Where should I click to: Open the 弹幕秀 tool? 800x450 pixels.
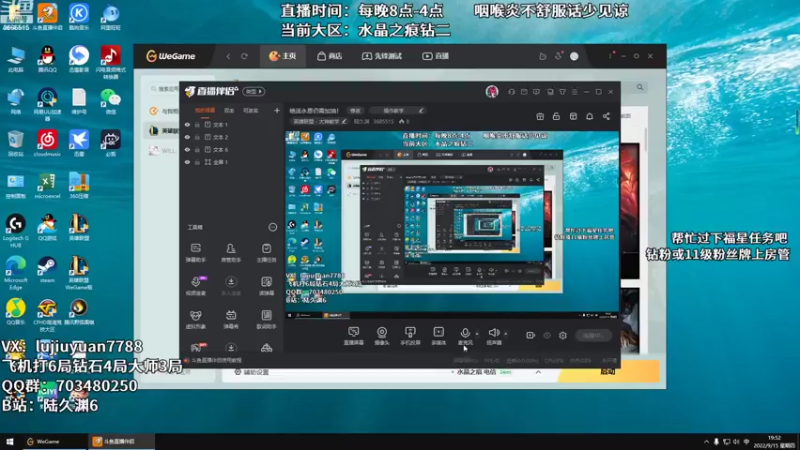pos(231,319)
